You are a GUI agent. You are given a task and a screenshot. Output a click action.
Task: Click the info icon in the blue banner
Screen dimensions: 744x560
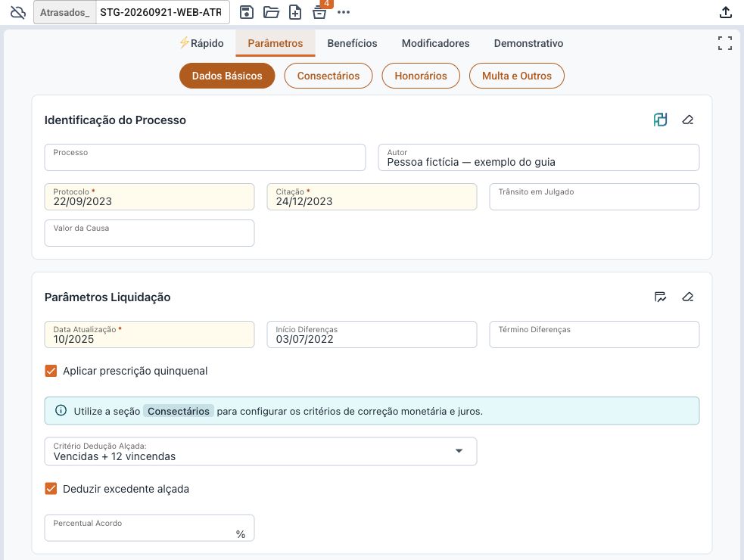click(61, 410)
